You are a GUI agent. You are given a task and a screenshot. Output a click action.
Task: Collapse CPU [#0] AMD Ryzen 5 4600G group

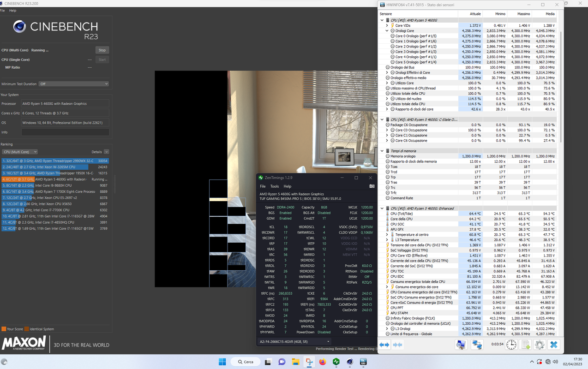(382, 20)
